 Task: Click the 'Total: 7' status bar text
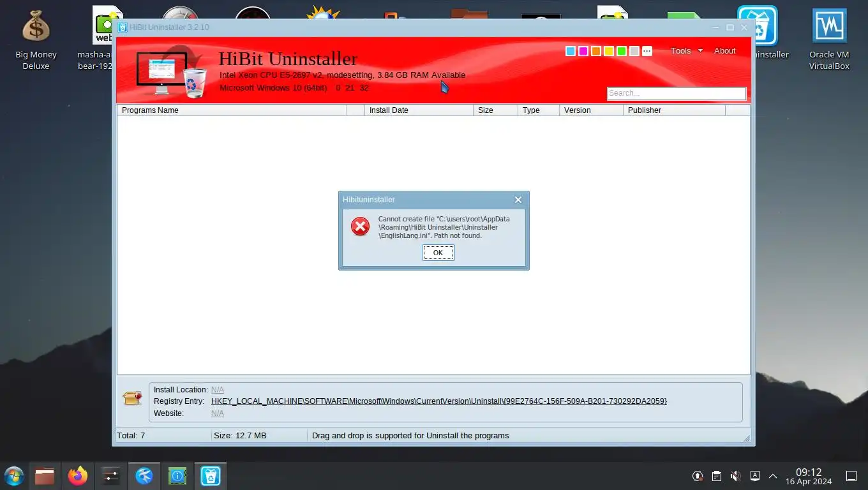(x=131, y=436)
